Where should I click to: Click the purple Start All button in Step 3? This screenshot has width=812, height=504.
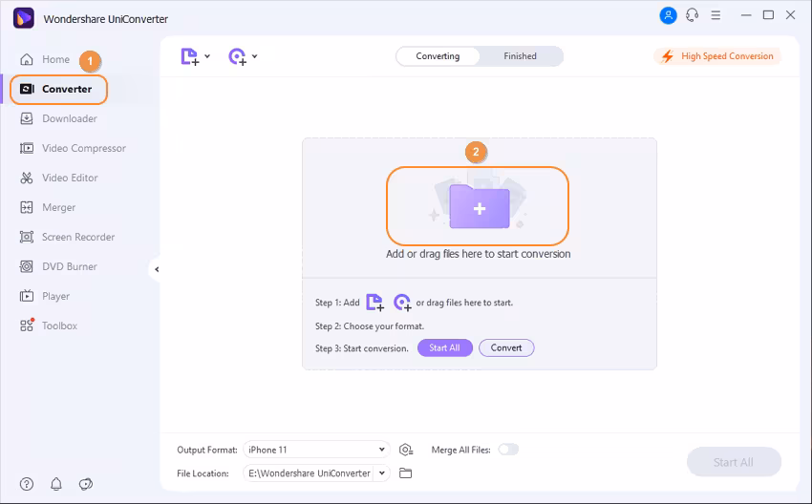click(445, 347)
